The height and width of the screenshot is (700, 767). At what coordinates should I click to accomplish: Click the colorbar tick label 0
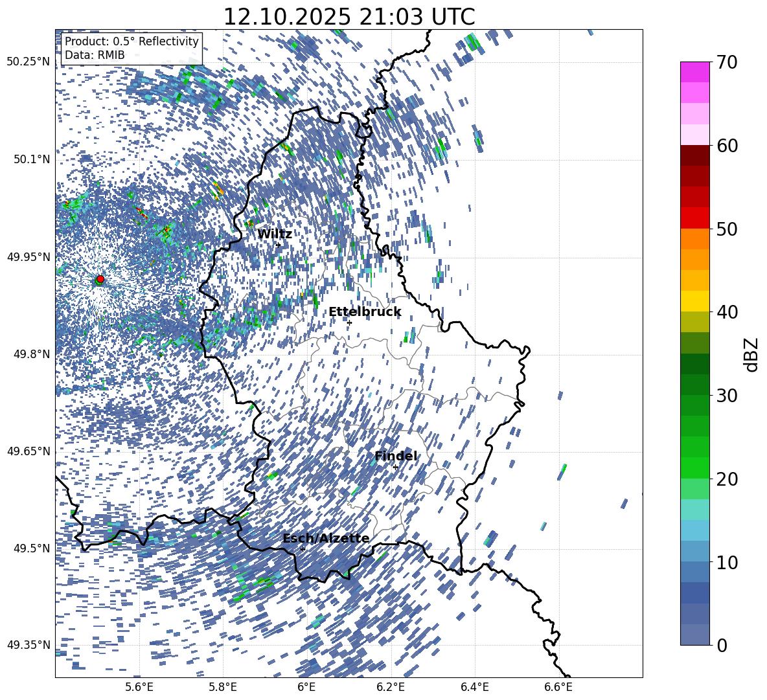[x=722, y=645]
